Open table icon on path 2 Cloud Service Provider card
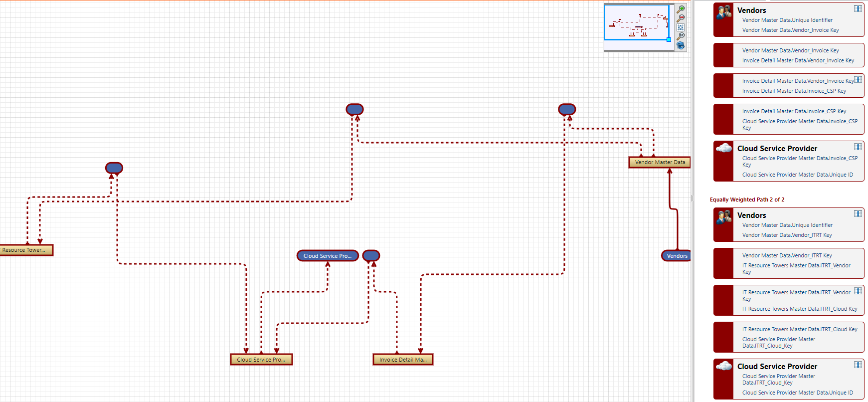This screenshot has height=402, width=868. coord(858,365)
